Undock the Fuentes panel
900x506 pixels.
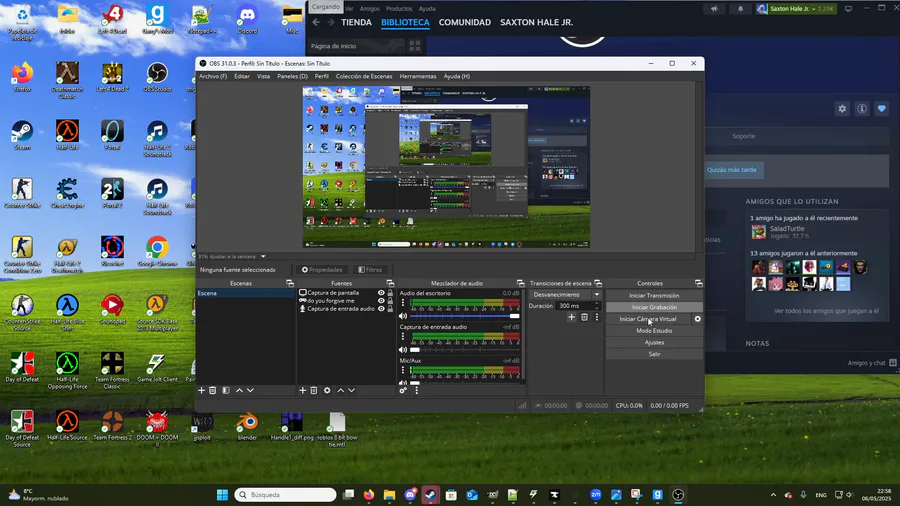(x=390, y=283)
